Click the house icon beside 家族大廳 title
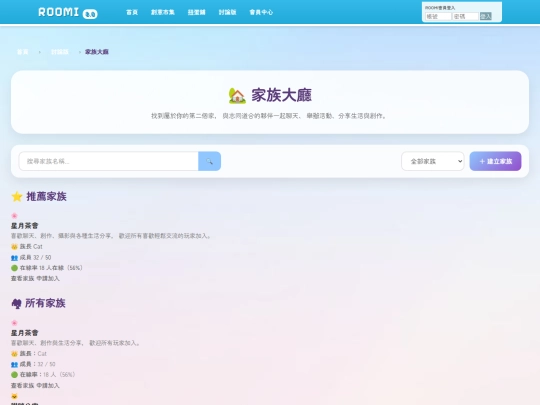The image size is (540, 405). [237, 95]
